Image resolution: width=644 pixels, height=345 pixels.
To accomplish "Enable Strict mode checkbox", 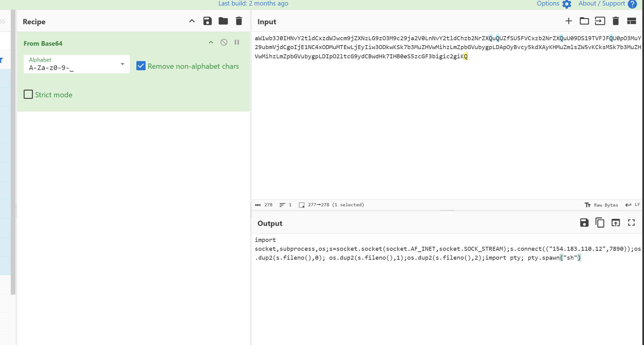I will pyautogui.click(x=28, y=95).
